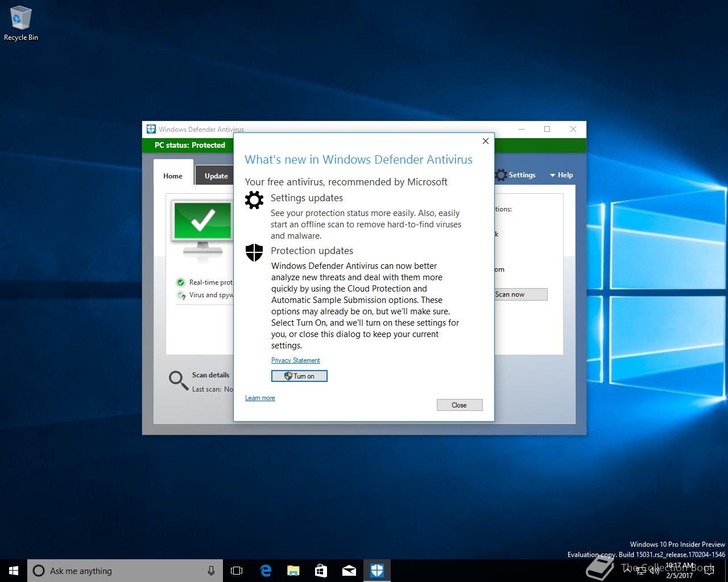Close the What's new dialog with X

coord(486,141)
